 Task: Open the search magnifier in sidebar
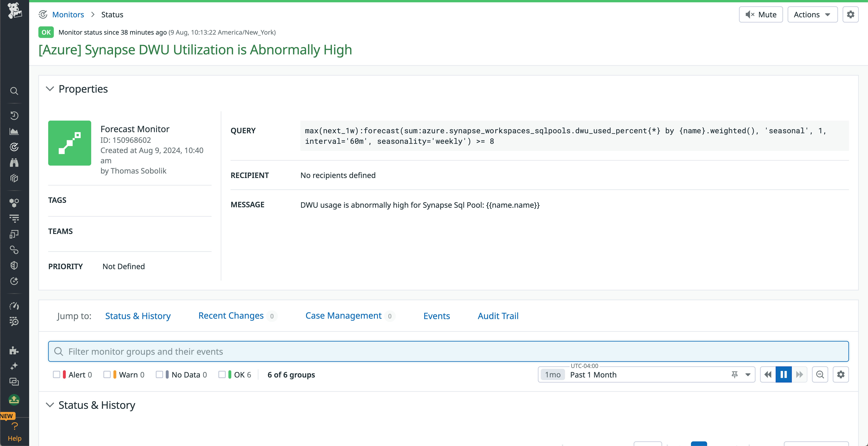pyautogui.click(x=14, y=91)
